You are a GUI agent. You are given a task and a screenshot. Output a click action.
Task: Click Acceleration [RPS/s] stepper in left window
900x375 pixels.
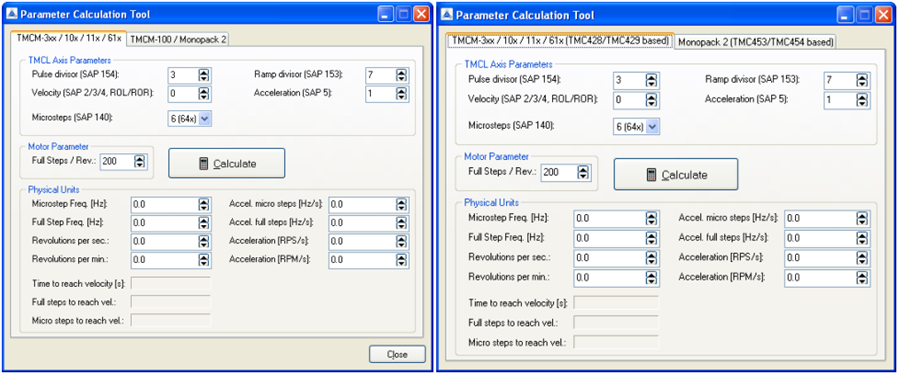(401, 242)
